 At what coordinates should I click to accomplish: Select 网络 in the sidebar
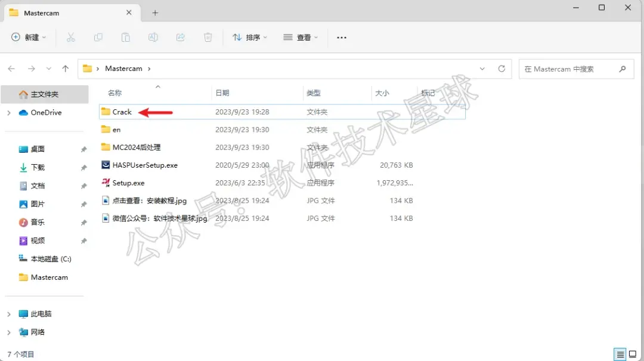click(38, 332)
